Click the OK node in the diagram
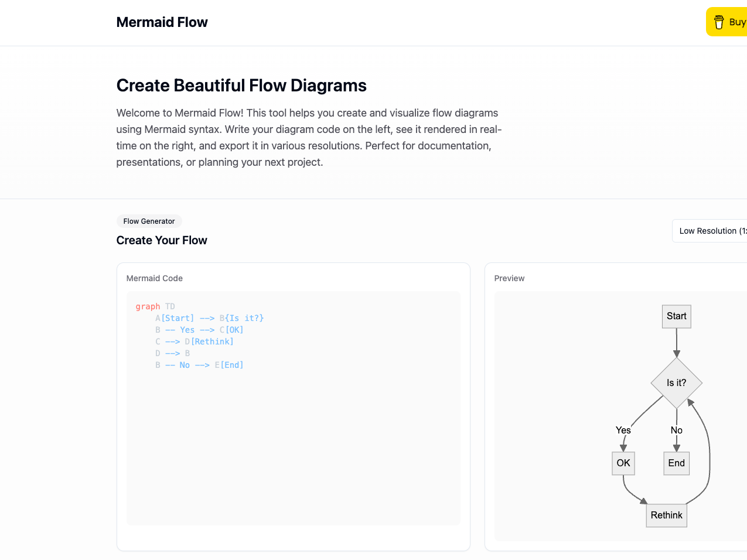 point(623,463)
